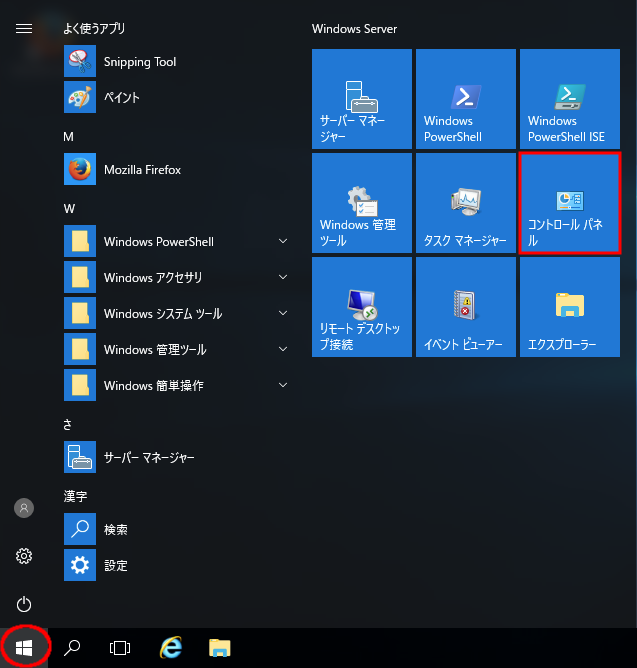The image size is (637, 668).
Task: Open the コントロール パネル tile
Action: pyautogui.click(x=569, y=203)
